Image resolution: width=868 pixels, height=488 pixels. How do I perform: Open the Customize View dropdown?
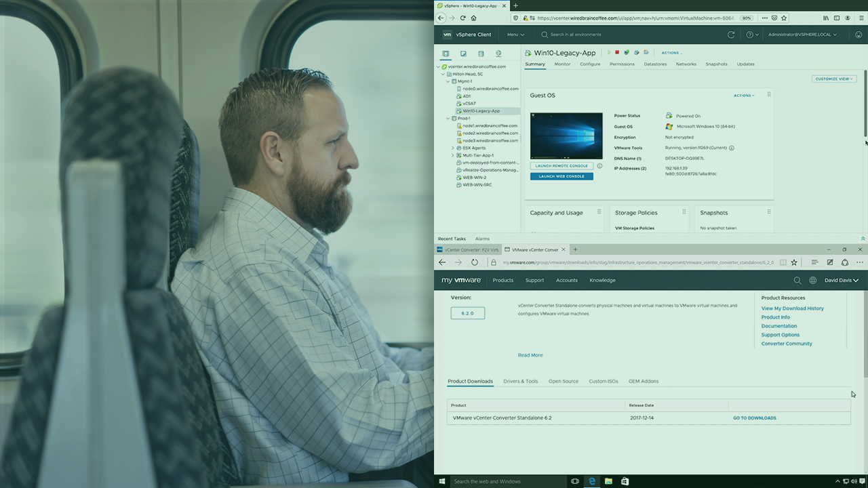[833, 79]
